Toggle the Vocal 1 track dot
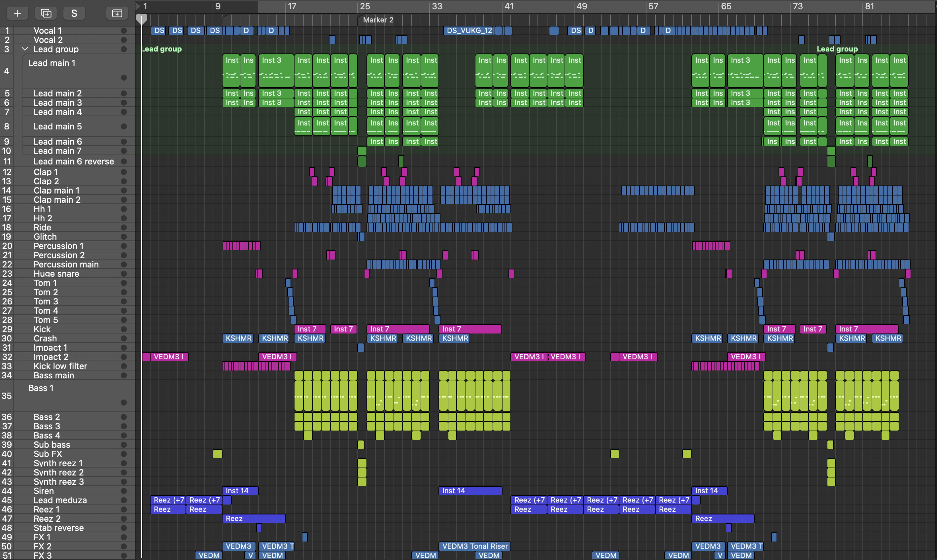Screen dimensions: 937x560 click(x=123, y=31)
